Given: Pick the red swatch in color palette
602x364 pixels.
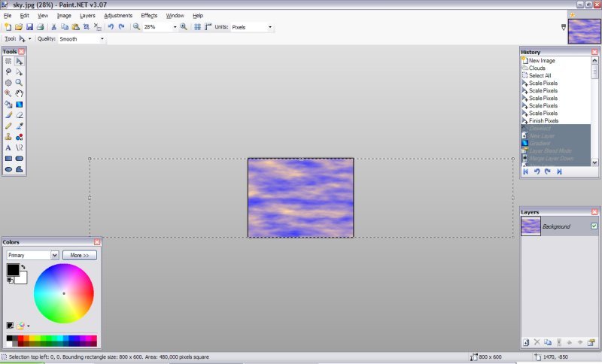Looking at the screenshot, I should click(x=22, y=338).
